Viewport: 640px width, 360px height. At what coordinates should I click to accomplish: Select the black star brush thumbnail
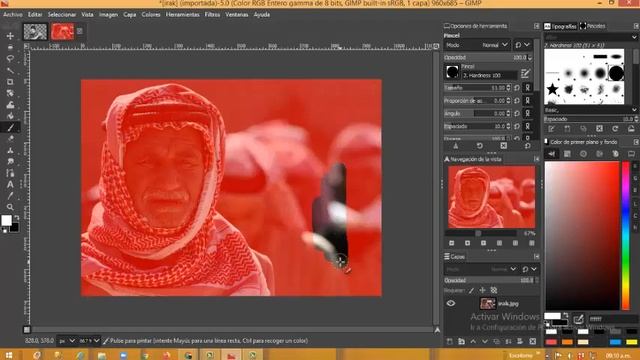(x=552, y=89)
